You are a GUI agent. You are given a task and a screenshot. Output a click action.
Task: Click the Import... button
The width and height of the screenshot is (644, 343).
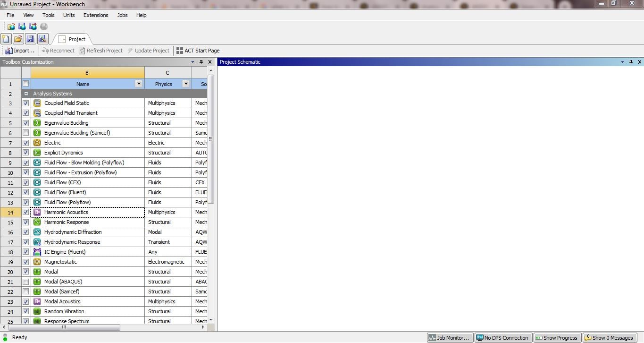20,51
